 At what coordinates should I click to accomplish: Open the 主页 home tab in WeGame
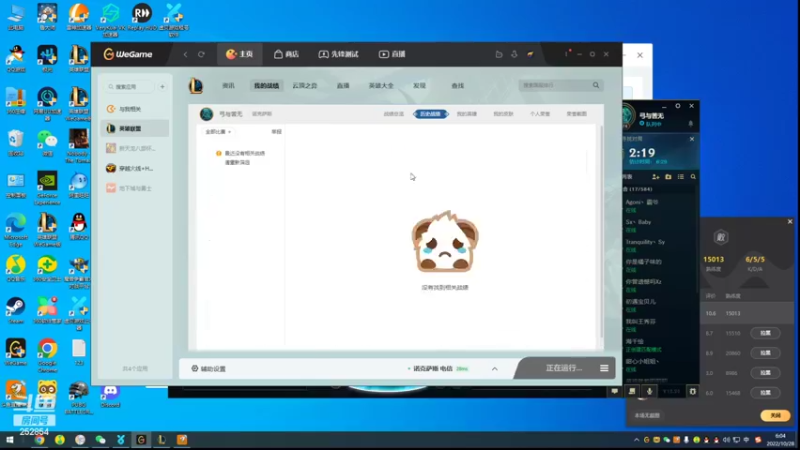240,54
